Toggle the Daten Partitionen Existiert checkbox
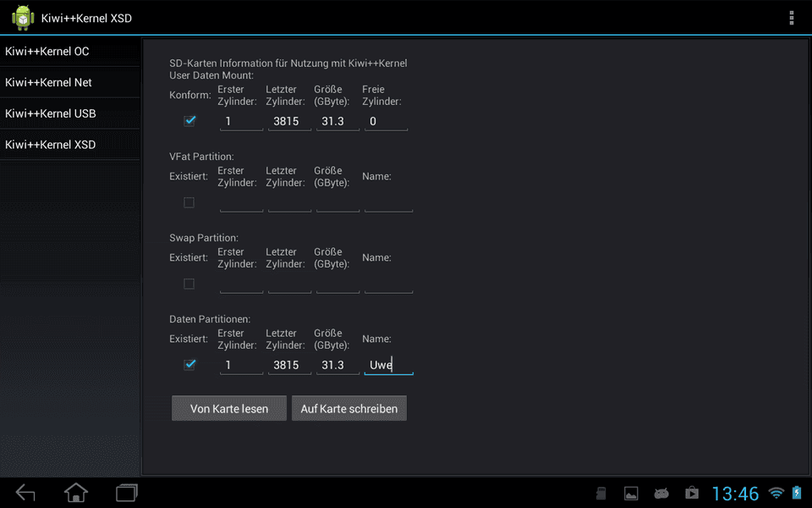Viewport: 812px width, 508px height. [x=189, y=365]
